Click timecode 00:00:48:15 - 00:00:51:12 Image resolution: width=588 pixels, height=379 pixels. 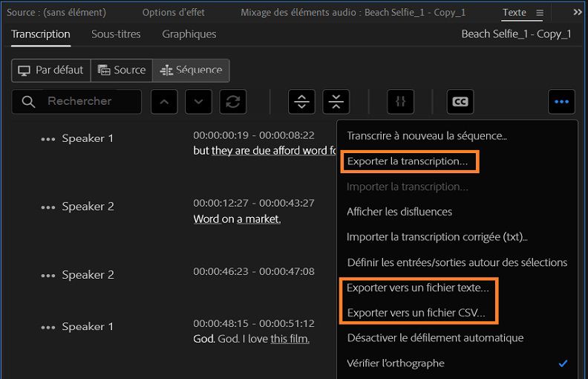click(x=254, y=323)
